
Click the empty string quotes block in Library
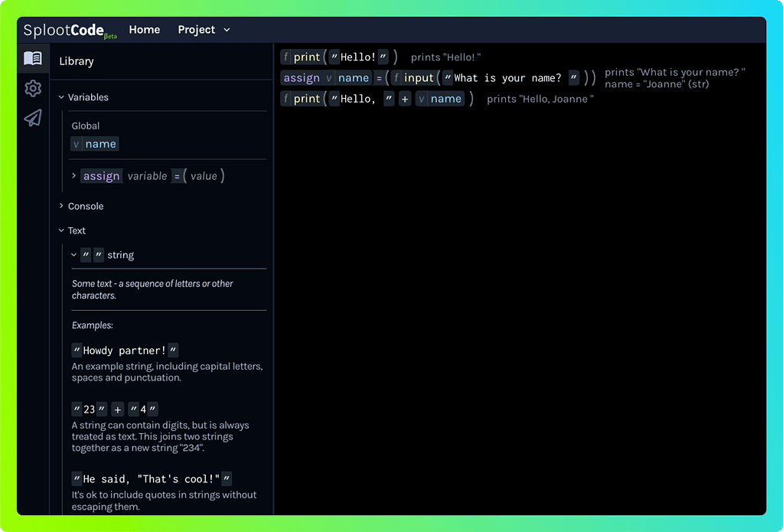click(92, 256)
